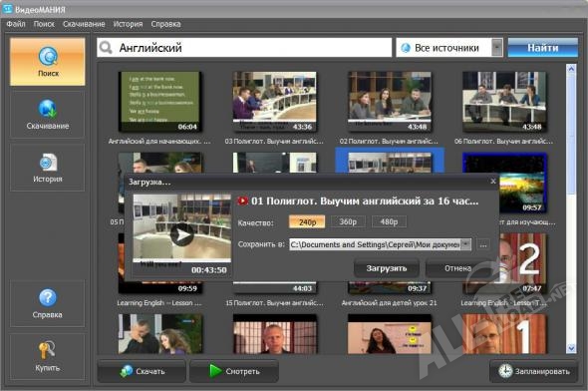This screenshot has width=588, height=391.
Task: Click the results scrollbar down arrow
Action: point(571,348)
